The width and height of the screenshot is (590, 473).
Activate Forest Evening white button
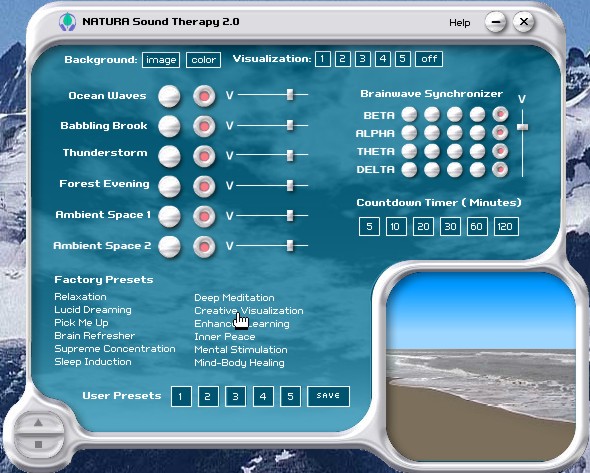coord(169,186)
